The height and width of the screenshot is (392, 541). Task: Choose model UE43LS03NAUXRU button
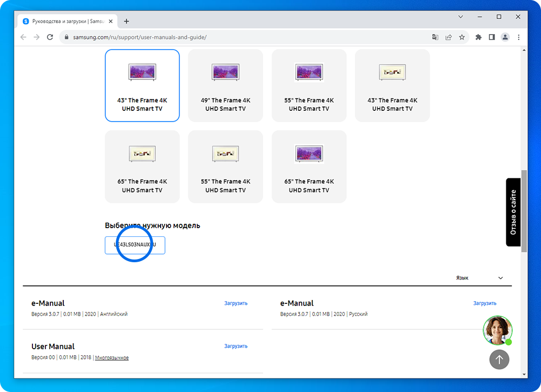pos(135,245)
